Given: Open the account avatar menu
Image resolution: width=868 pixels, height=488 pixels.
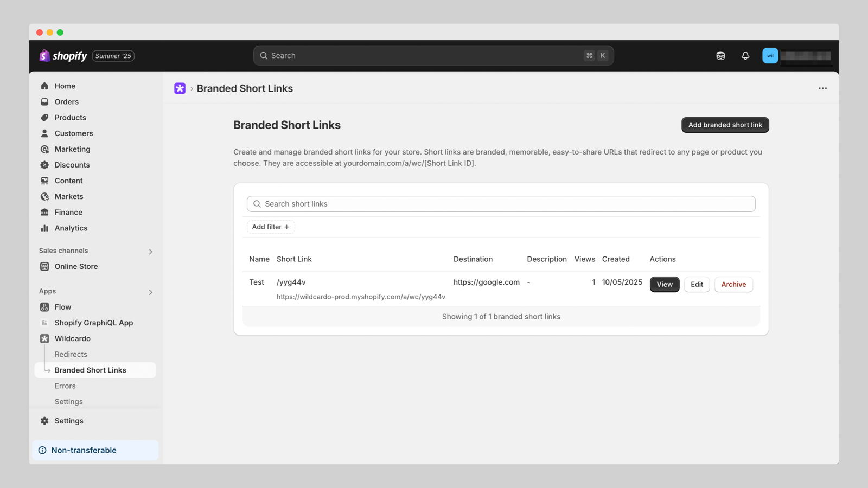Looking at the screenshot, I should [x=770, y=56].
